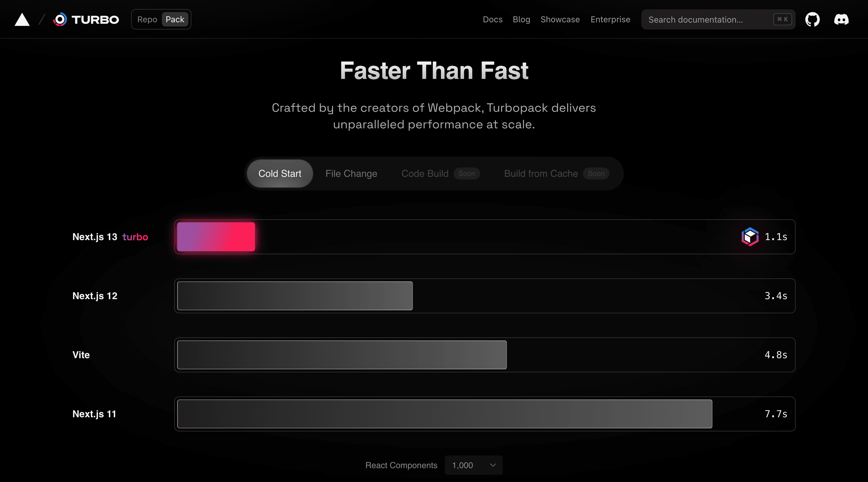The image size is (868, 482).
Task: Click the Showcase navigation link
Action: (x=560, y=19)
